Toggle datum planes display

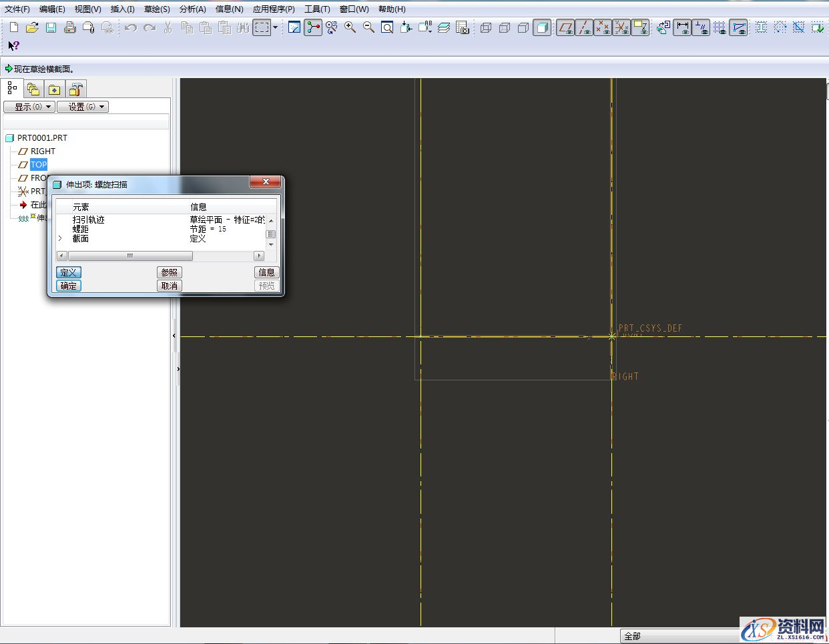click(565, 27)
